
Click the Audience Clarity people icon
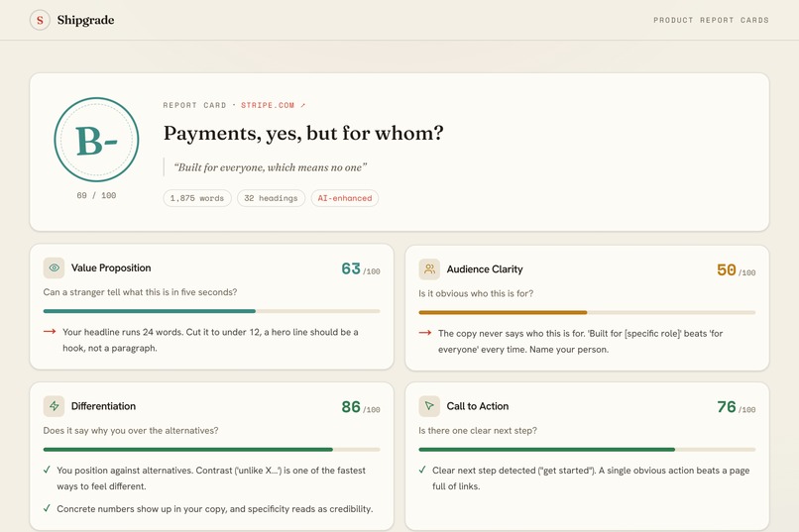click(429, 269)
